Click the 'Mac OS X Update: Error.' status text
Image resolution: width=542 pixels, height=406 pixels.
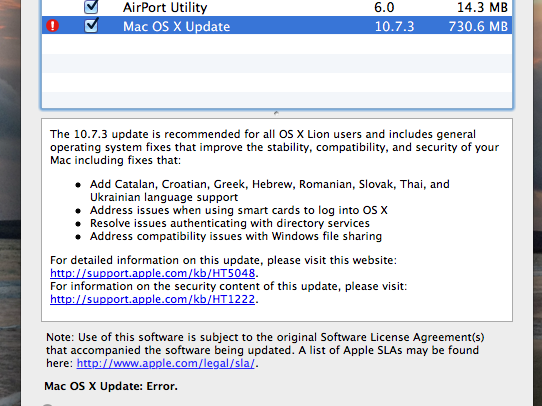[x=111, y=386]
